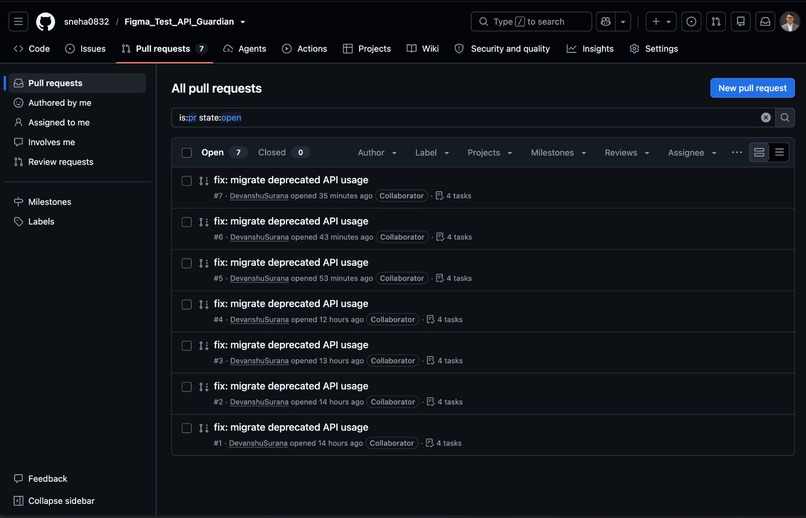Image resolution: width=806 pixels, height=518 pixels.
Task: Open pull request #7 title link
Action: coord(291,180)
